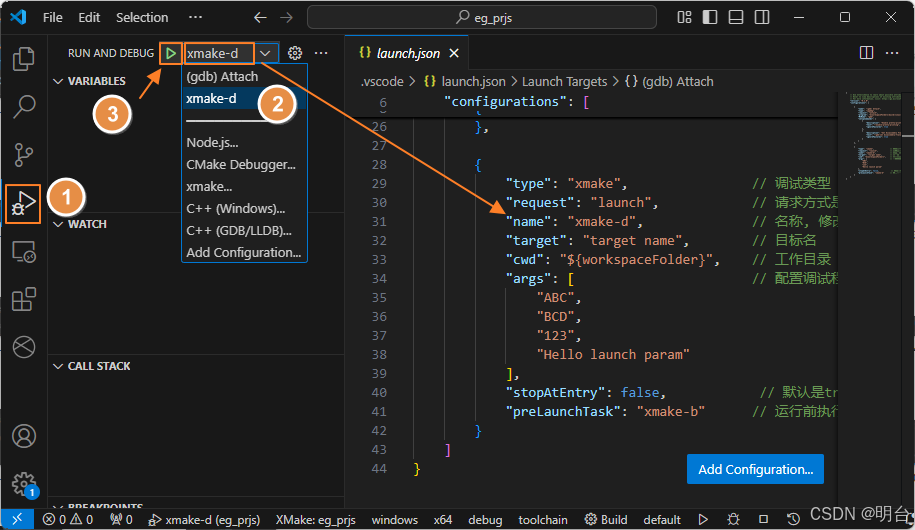Click XMake: eg_prjs in status bar
915x530 pixels.
[315, 519]
